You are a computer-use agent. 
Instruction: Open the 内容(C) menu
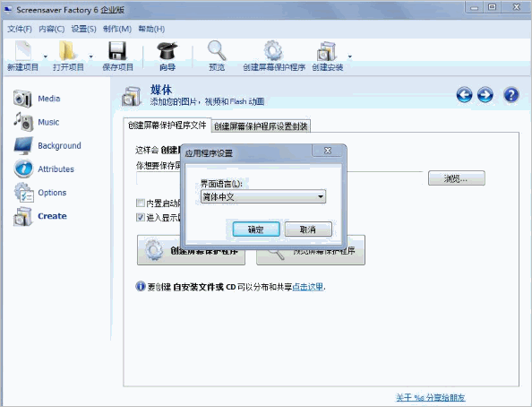coord(52,30)
